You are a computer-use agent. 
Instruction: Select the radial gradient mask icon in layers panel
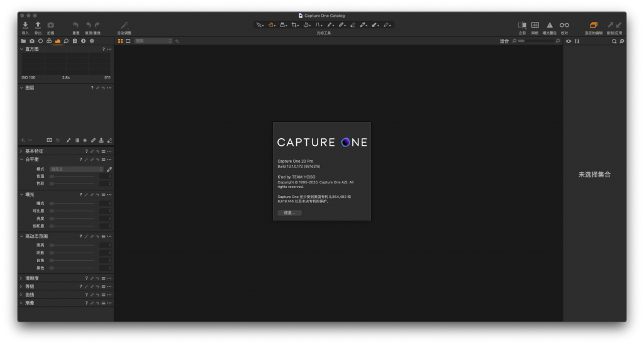click(85, 140)
